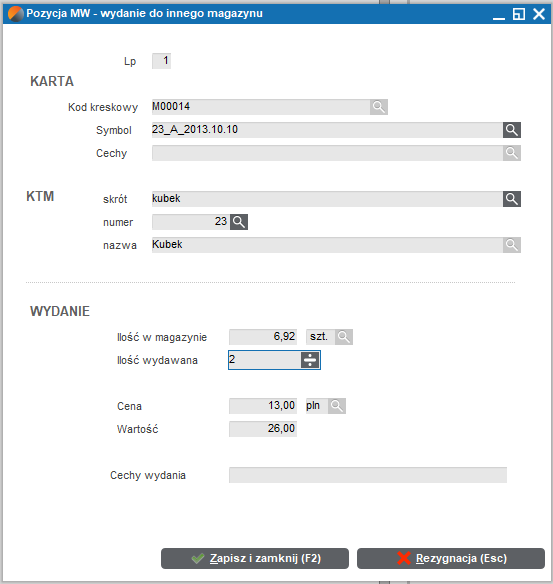The height and width of the screenshot is (584, 553).
Task: Click the Kod kreskowy search magnifier icon
Action: pyautogui.click(x=379, y=107)
